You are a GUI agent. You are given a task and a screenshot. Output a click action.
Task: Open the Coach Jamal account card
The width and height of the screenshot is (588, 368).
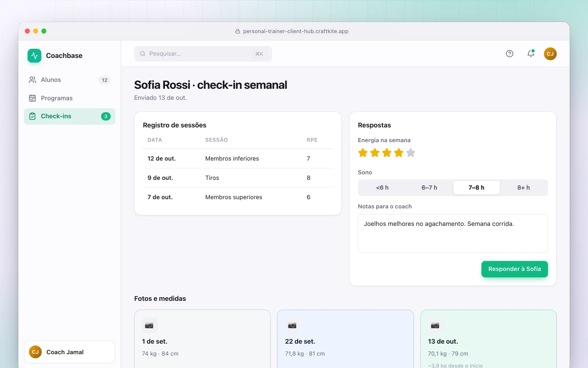point(69,352)
